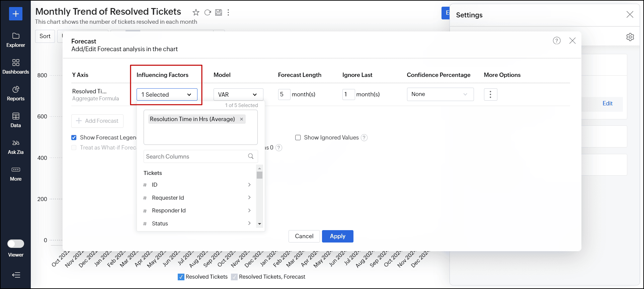644x289 pixels.
Task: Uncheck Show Forecast Legend checkbox
Action: [x=74, y=137]
